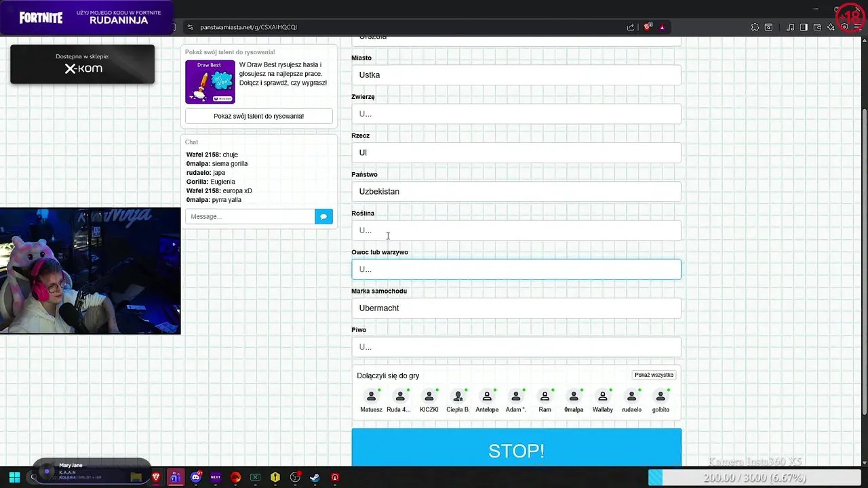Click chat line 'Wafel 2158: europa xD'
The width and height of the screenshot is (868, 488).
point(219,191)
